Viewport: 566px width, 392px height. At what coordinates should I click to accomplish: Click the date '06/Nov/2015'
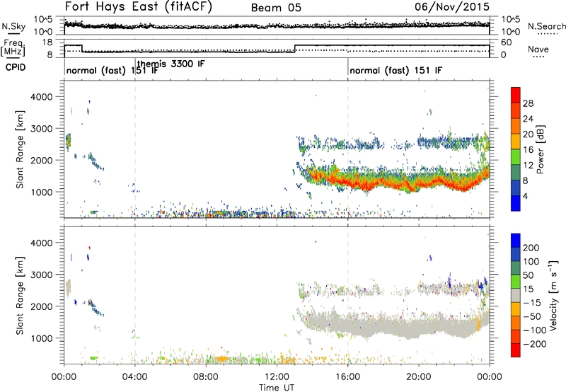pyautogui.click(x=452, y=6)
